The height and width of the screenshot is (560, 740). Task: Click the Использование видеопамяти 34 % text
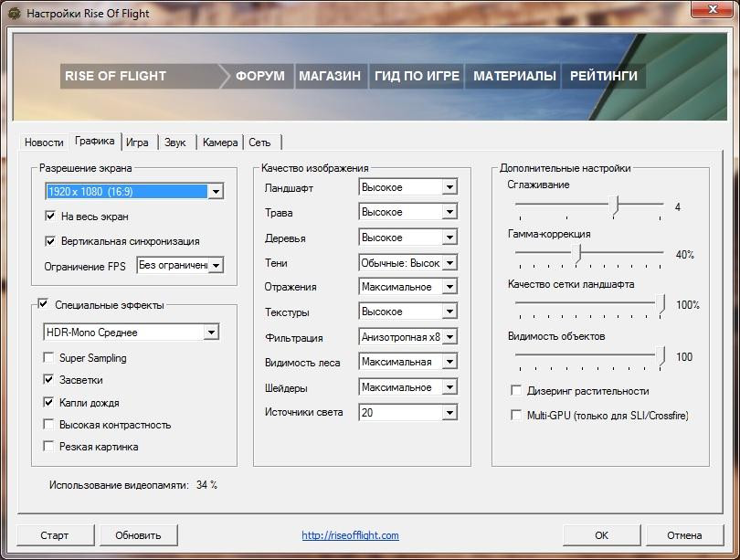click(133, 485)
